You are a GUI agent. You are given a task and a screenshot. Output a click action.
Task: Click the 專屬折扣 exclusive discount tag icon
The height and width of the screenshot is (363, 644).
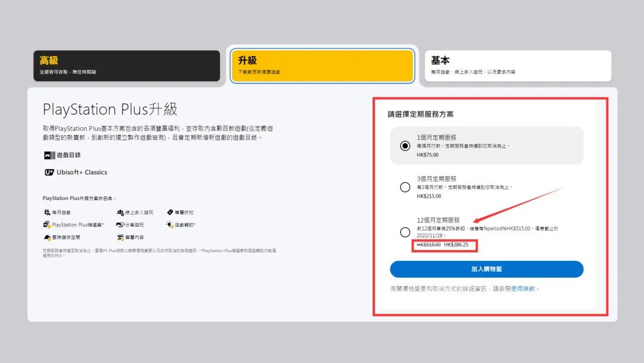170,213
